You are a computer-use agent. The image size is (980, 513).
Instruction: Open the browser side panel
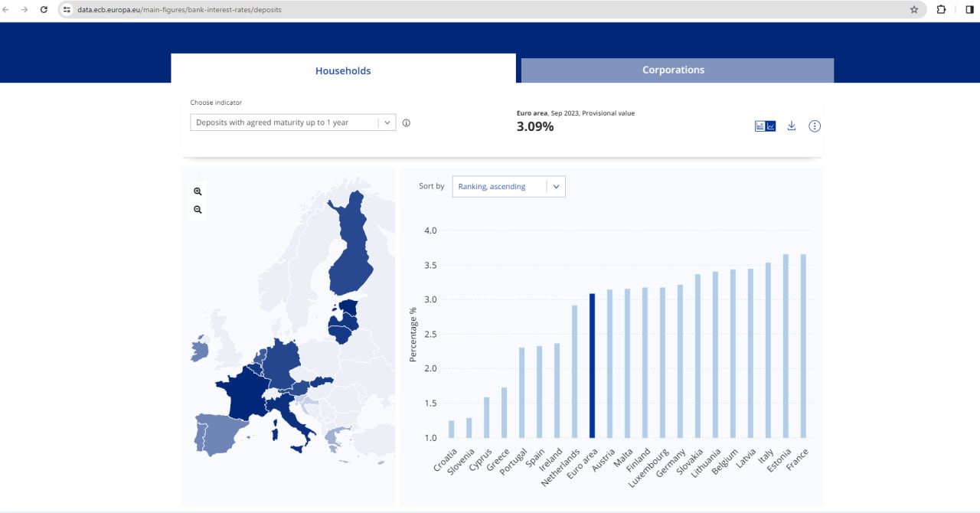pos(970,10)
